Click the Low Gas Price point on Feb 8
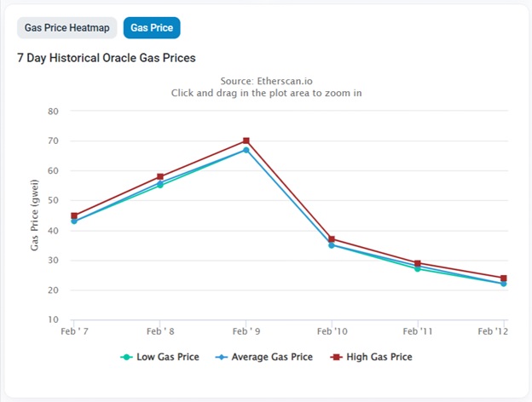 [160, 186]
